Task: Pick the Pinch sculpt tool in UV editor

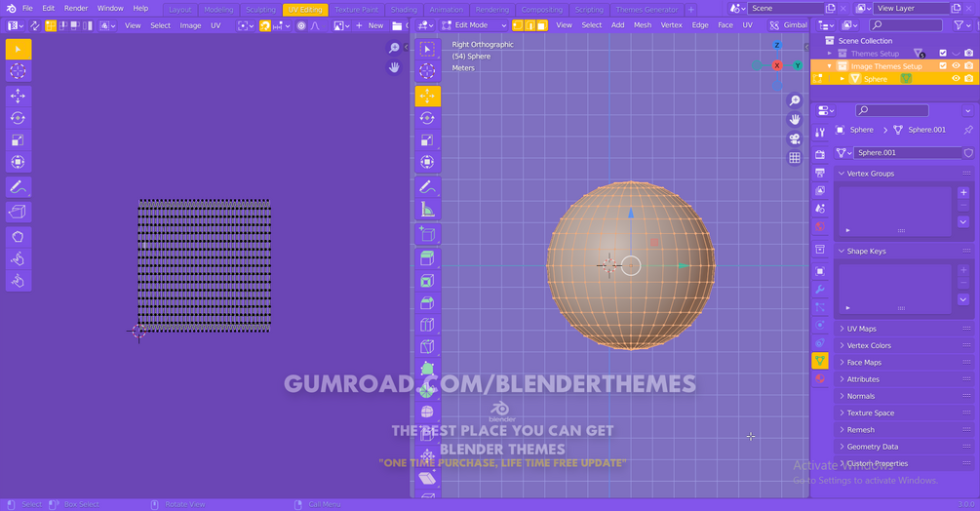Action: tap(19, 281)
